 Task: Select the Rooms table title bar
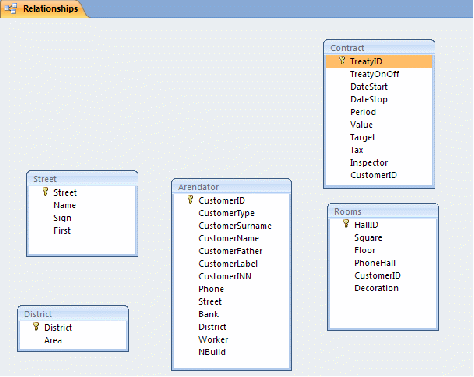[x=383, y=212]
